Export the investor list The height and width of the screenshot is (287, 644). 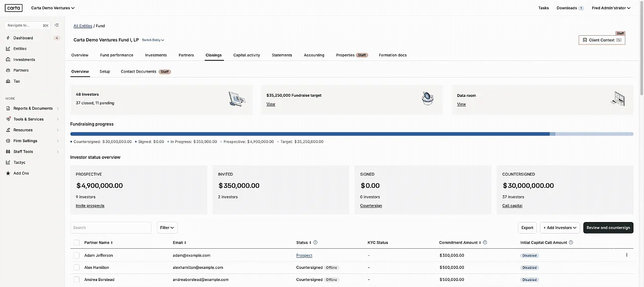527,228
